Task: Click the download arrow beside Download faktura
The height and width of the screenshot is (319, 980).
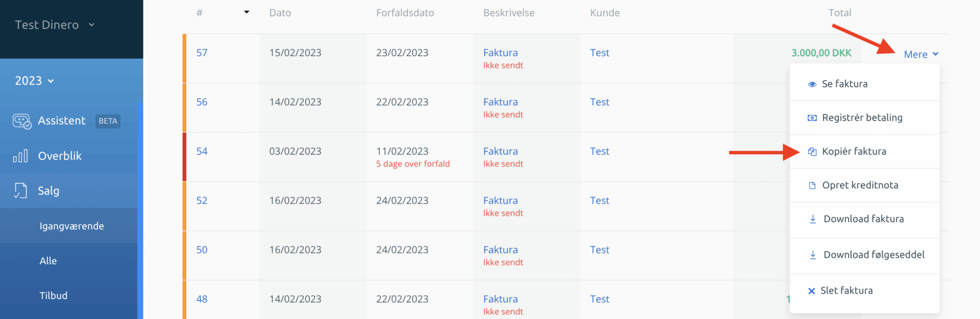Action: pyautogui.click(x=812, y=219)
